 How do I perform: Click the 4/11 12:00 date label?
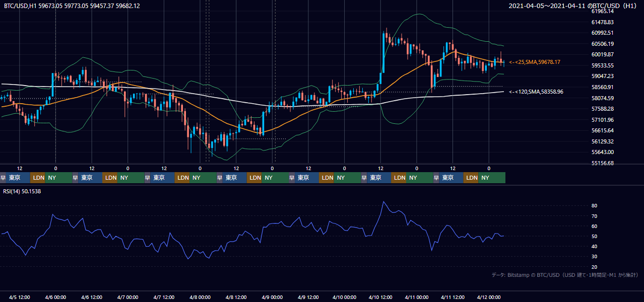pos(453,297)
